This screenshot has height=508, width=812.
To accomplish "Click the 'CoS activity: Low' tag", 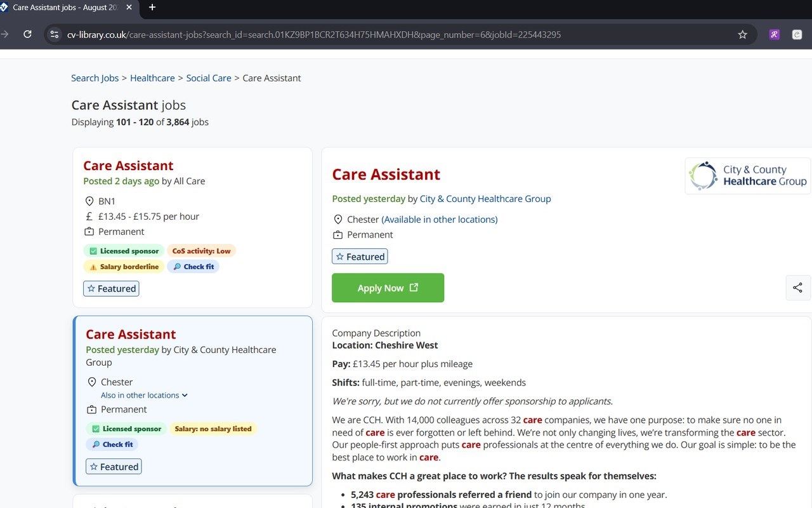I will 202,251.
